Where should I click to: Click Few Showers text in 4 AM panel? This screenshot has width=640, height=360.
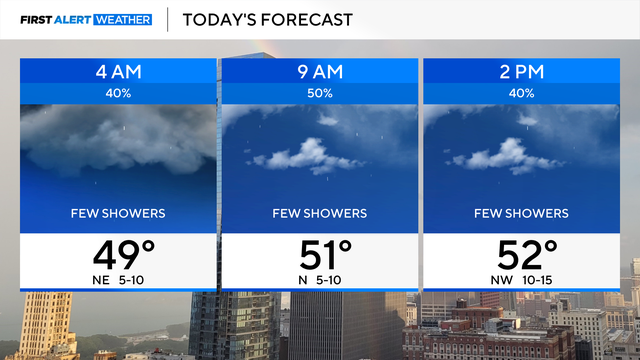point(118,213)
